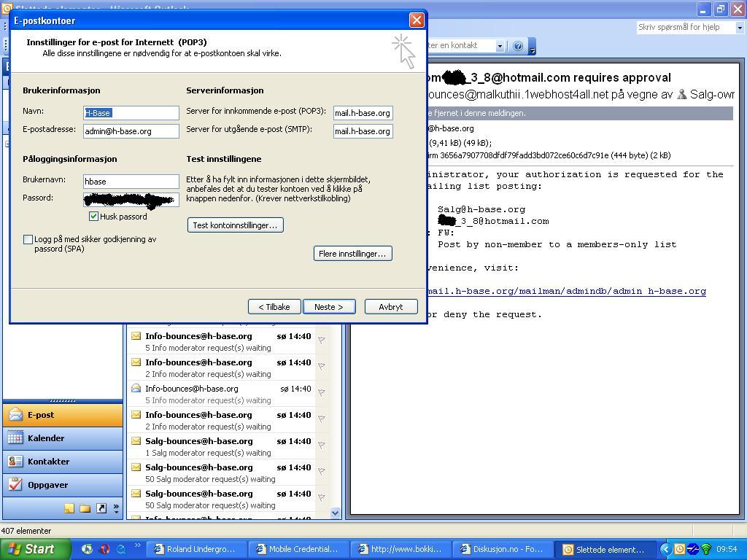Continue with 'Neste >' button
The height and width of the screenshot is (560, 747).
[329, 307]
